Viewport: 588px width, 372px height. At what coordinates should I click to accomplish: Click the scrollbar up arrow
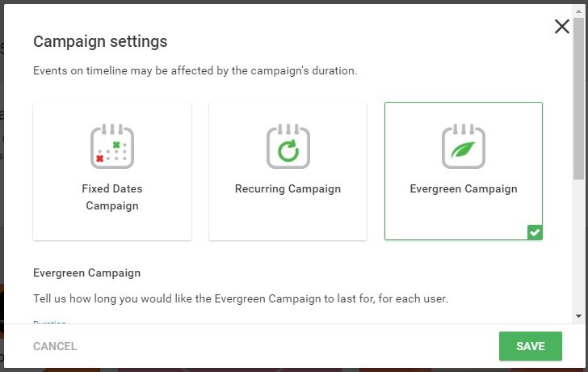(x=578, y=11)
